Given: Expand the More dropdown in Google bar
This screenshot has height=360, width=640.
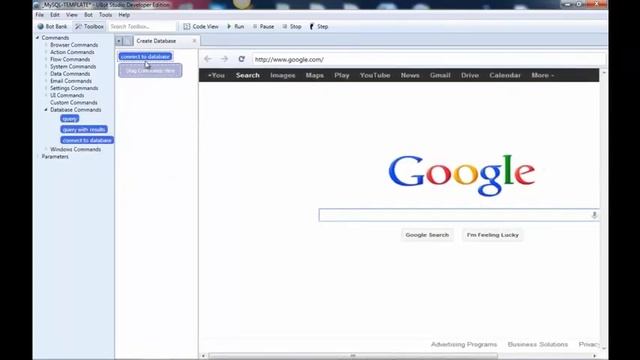Looking at the screenshot, I should (x=542, y=76).
